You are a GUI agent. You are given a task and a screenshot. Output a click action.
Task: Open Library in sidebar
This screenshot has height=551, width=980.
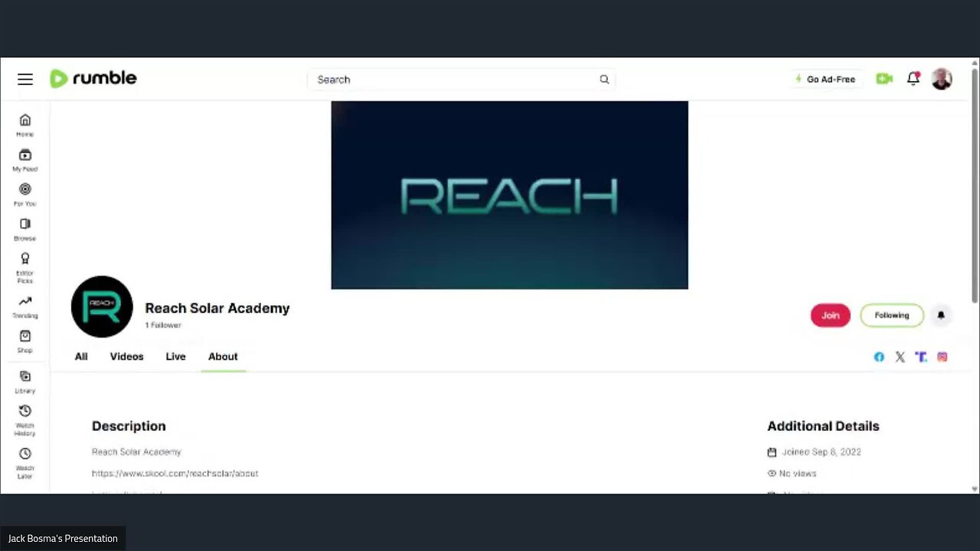(x=25, y=382)
